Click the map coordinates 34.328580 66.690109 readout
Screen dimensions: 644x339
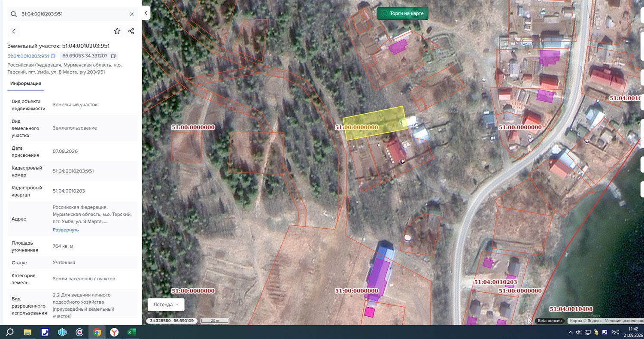171,321
